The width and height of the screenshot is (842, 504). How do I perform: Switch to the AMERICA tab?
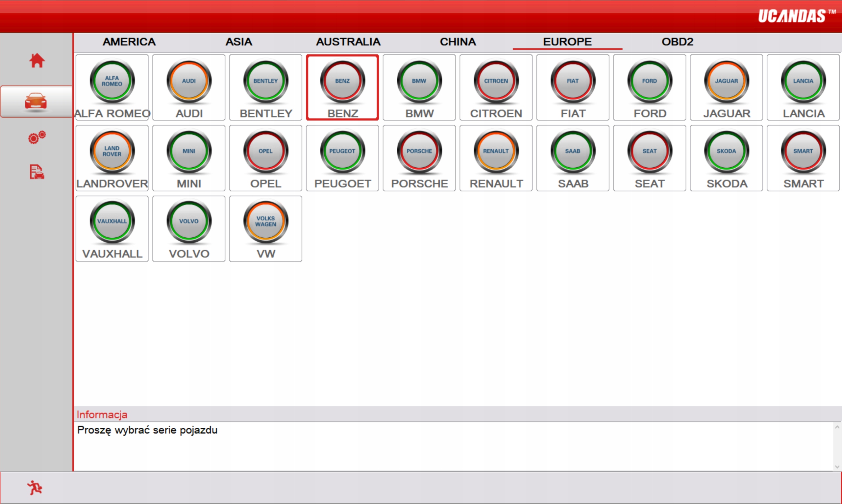(x=129, y=42)
